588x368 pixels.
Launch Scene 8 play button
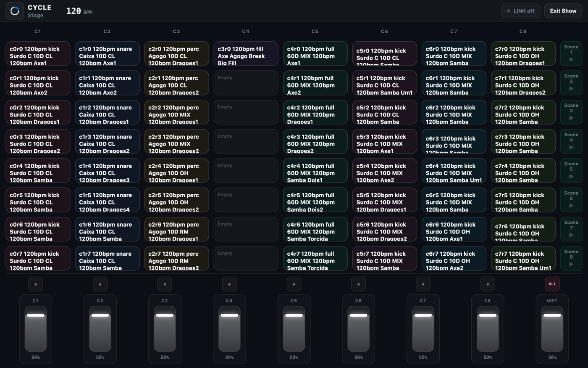click(x=571, y=258)
